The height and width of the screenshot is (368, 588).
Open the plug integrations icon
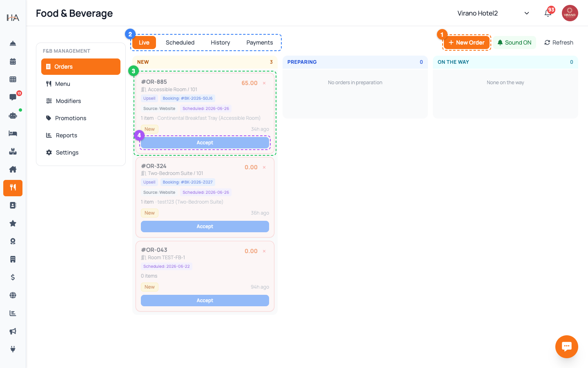coord(13,349)
